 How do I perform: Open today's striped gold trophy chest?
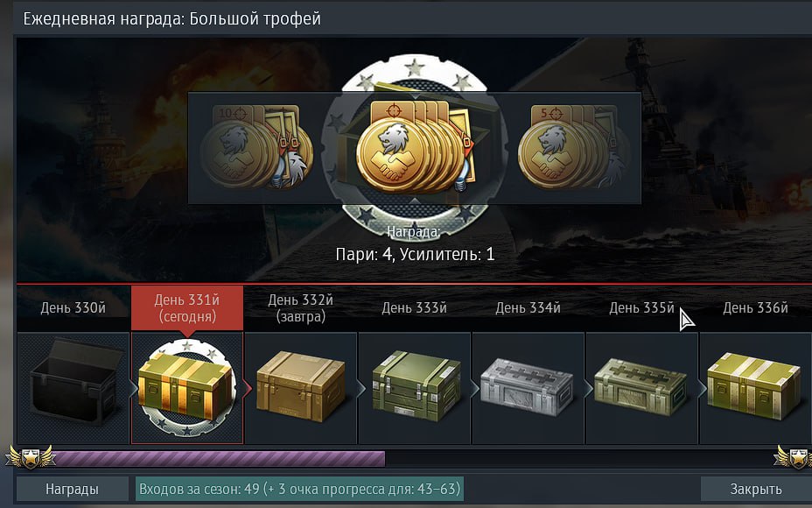[187, 388]
